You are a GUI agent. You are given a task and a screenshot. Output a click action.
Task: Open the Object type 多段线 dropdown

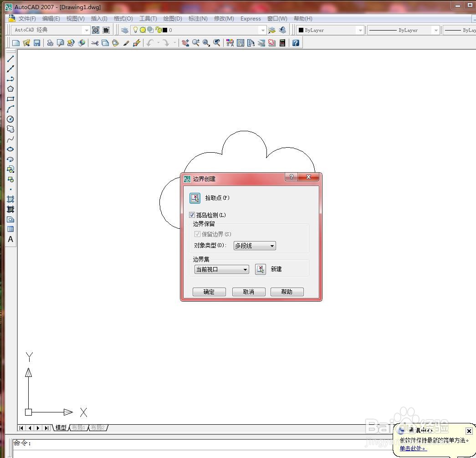[255, 246]
